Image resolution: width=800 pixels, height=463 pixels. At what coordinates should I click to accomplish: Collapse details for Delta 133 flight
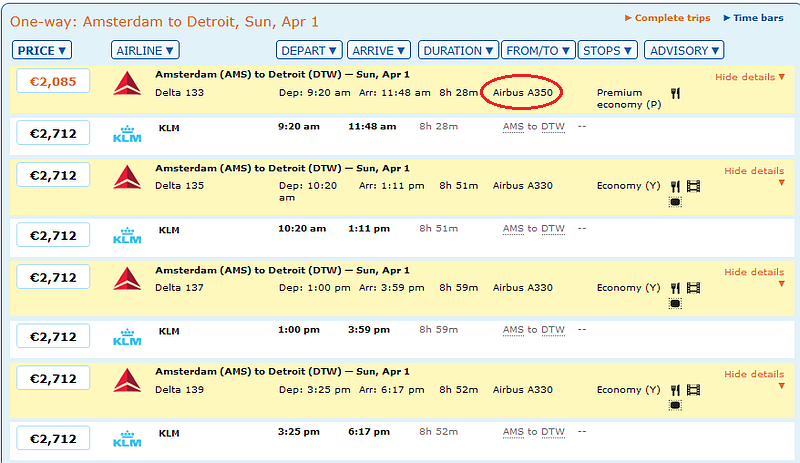(749, 77)
